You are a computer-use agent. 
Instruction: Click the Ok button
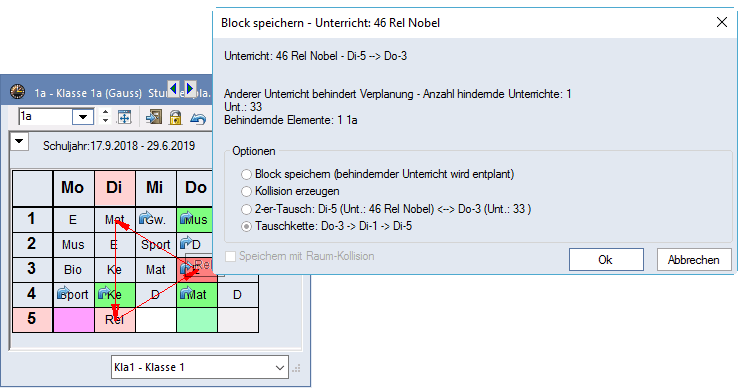click(606, 260)
